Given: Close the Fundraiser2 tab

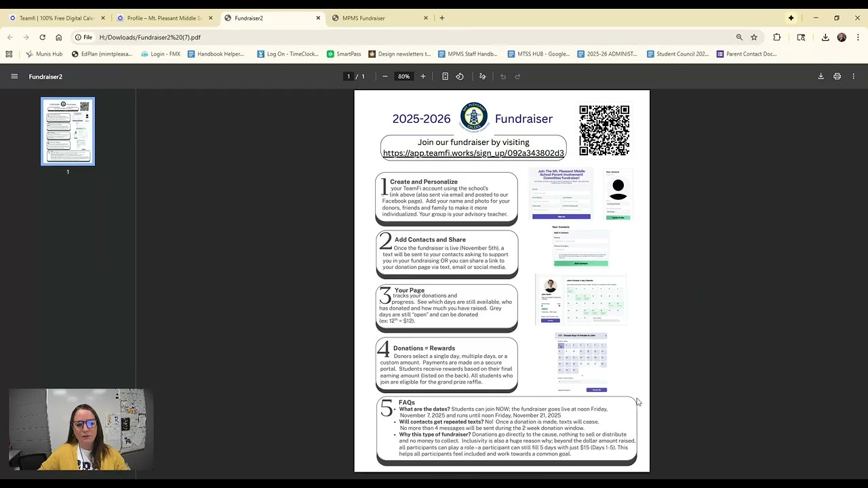Looking at the screenshot, I should (x=318, y=18).
